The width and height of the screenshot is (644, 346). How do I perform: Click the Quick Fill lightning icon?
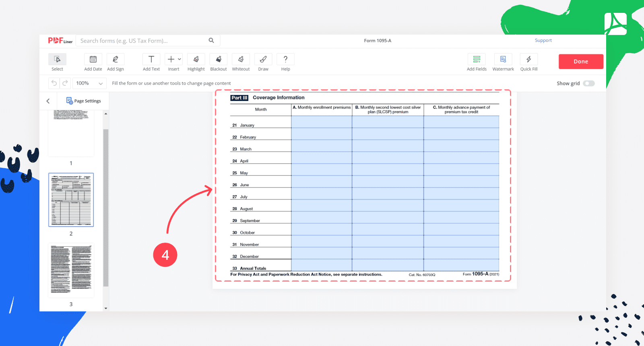[x=528, y=60]
